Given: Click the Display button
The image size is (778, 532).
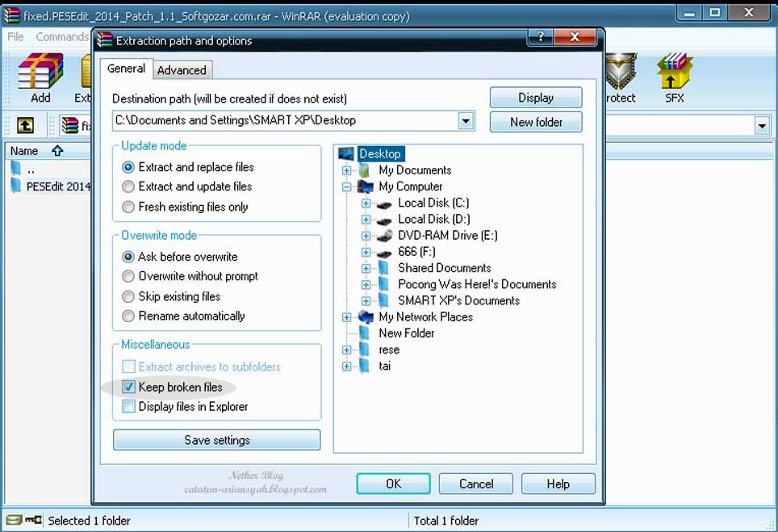Looking at the screenshot, I should (536, 97).
